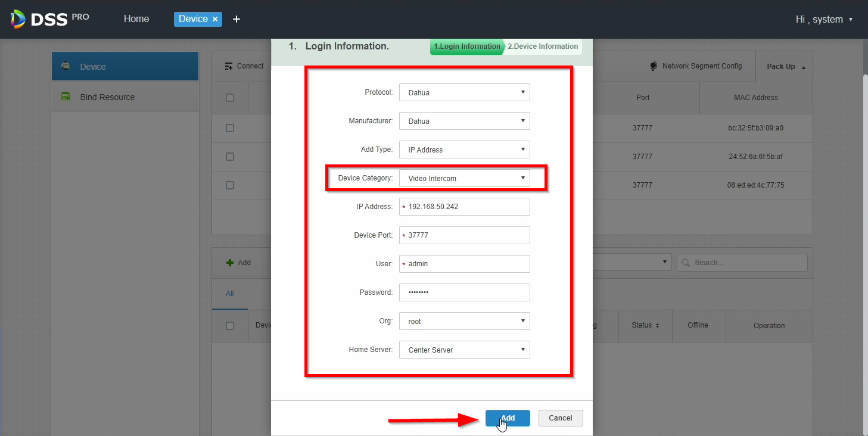The image size is (868, 436).
Task: Close the Device tab
Action: click(215, 19)
